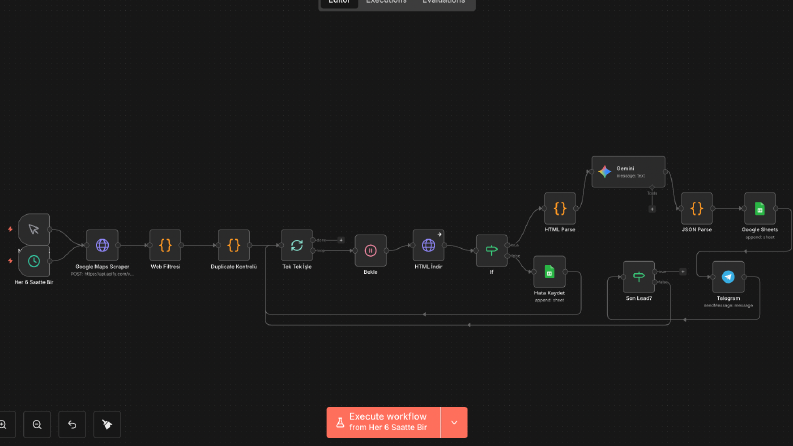Screen dimensions: 793x446
Task: Click the If node true output port
Action: (x=507, y=245)
